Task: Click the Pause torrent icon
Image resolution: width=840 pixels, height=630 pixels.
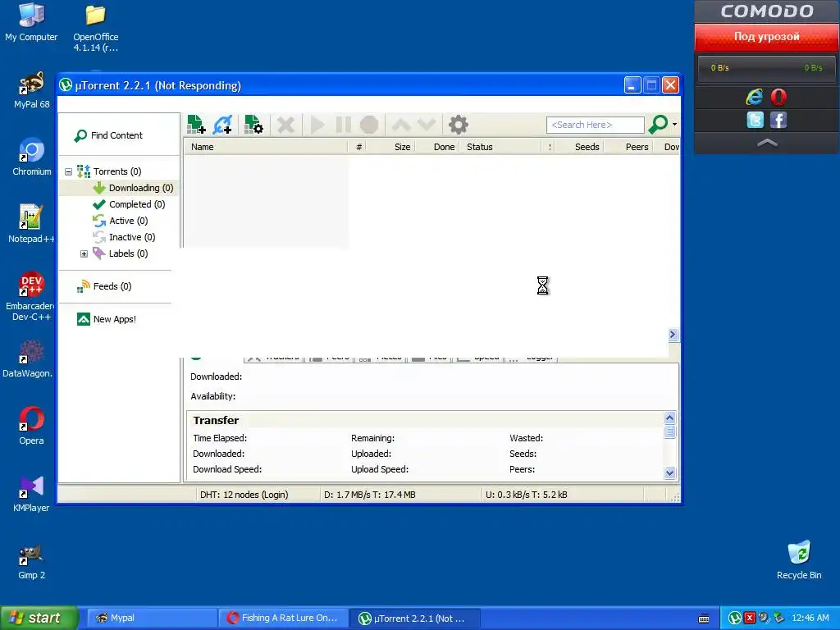Action: tap(344, 125)
